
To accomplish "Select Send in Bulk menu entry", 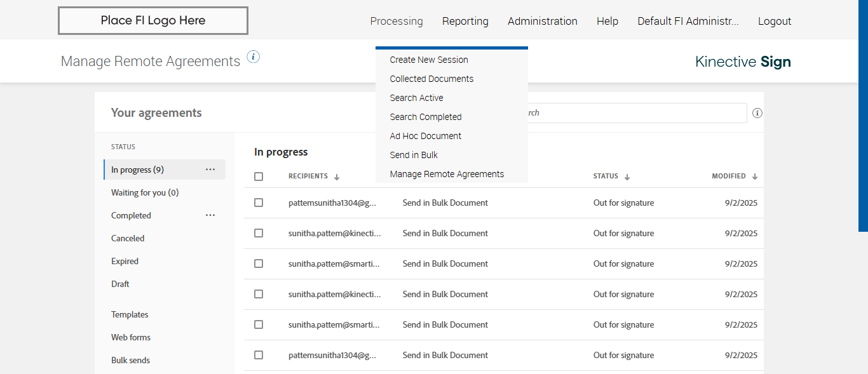I will (x=414, y=155).
